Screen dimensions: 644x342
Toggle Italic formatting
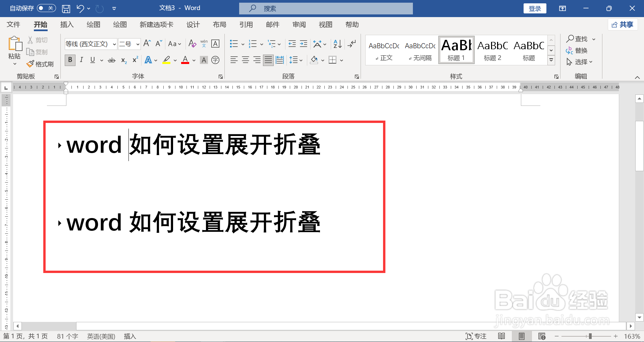point(82,60)
